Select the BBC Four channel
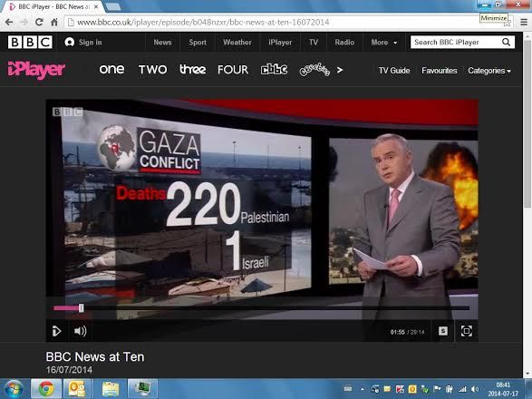Viewport: 532px width, 399px height. [x=233, y=70]
